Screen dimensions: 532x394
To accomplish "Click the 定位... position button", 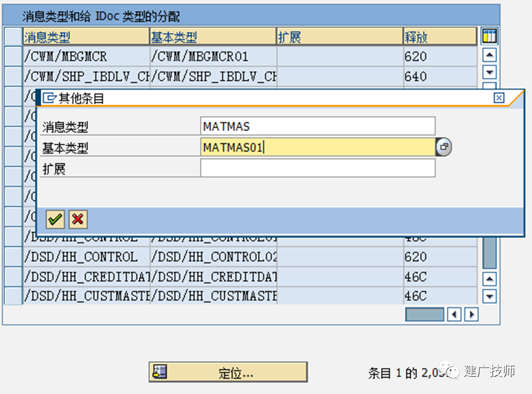I will 228,372.
